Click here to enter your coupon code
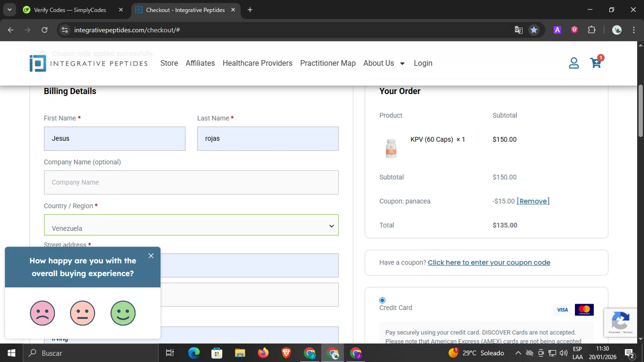 (489, 262)
